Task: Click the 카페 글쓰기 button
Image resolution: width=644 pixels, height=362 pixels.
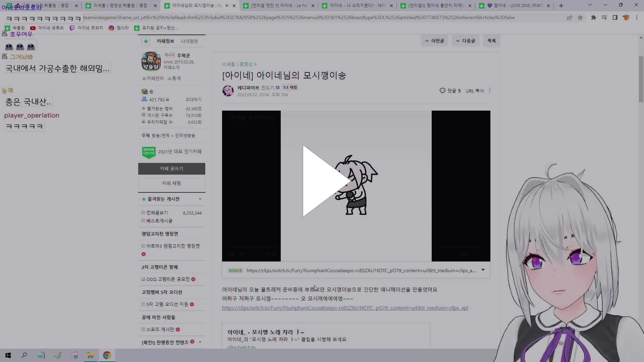Action: point(171,169)
